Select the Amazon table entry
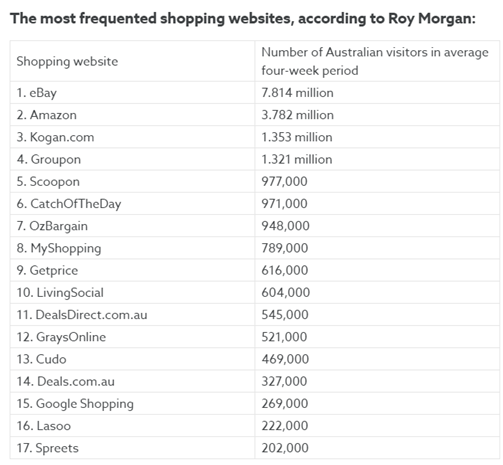The height and width of the screenshot is (465, 503). 47,115
